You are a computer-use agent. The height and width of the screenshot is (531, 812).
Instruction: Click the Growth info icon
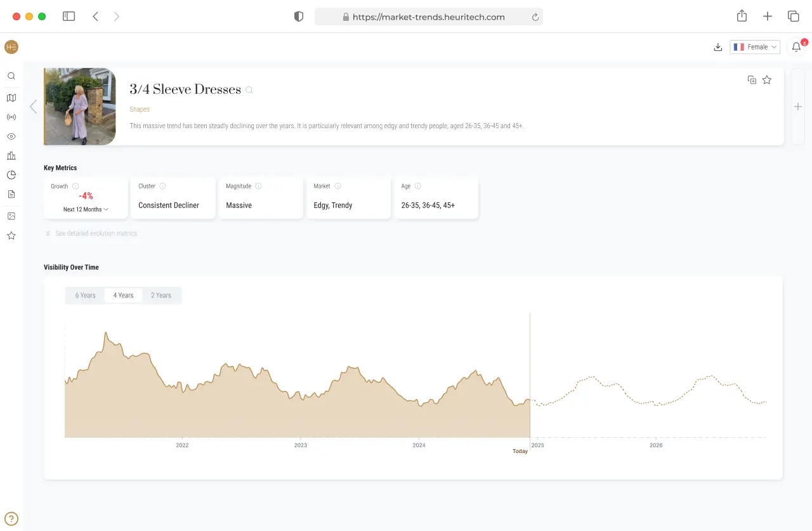[75, 187]
